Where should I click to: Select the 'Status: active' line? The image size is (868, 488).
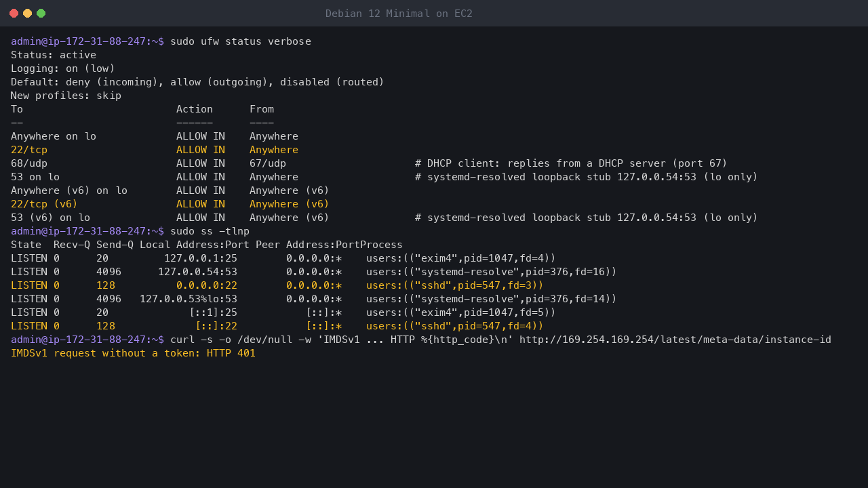(x=54, y=55)
